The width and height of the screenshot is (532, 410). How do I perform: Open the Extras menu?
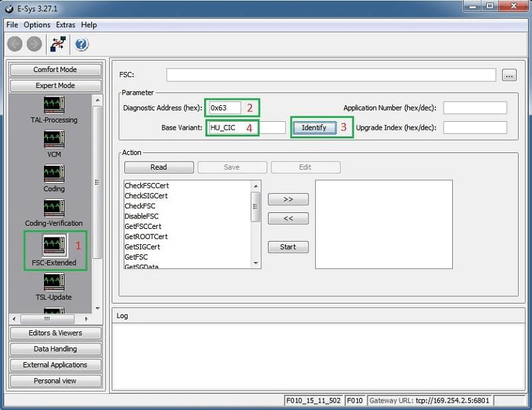[x=65, y=25]
